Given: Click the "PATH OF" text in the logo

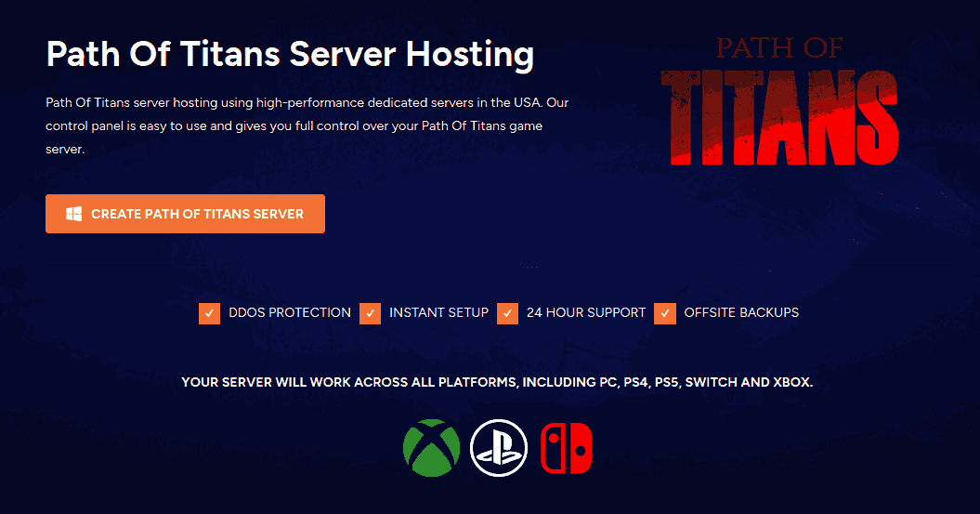Looking at the screenshot, I should coord(779,48).
